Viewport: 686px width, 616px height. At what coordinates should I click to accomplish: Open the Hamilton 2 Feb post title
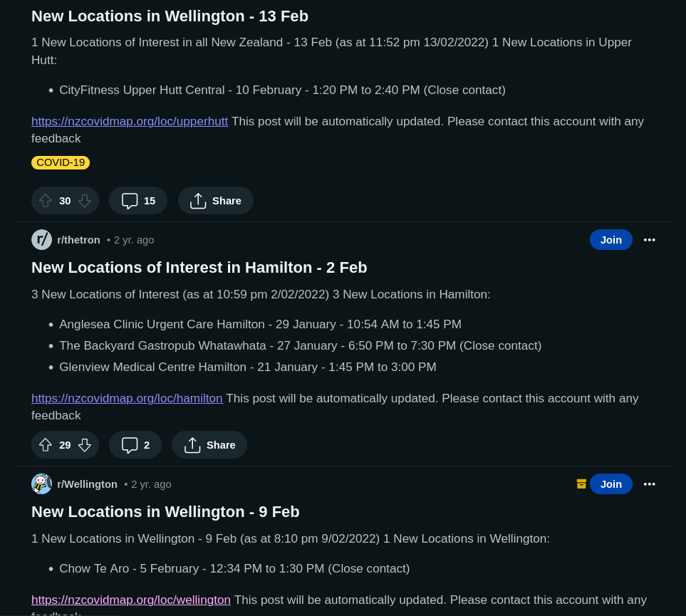(x=199, y=268)
